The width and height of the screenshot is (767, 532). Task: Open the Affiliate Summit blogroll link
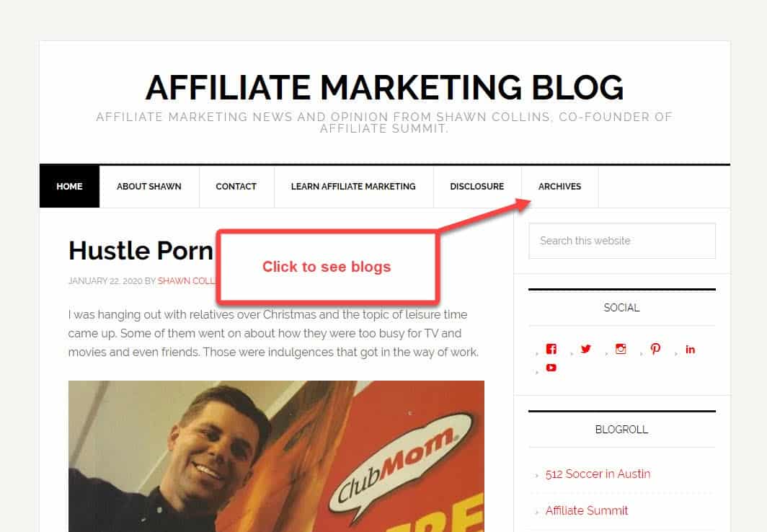click(587, 510)
